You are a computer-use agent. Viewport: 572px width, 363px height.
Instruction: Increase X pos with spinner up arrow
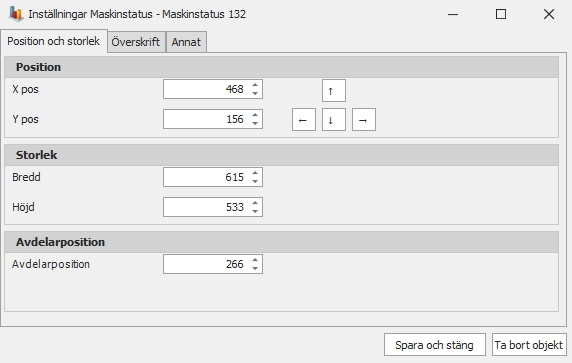255,85
